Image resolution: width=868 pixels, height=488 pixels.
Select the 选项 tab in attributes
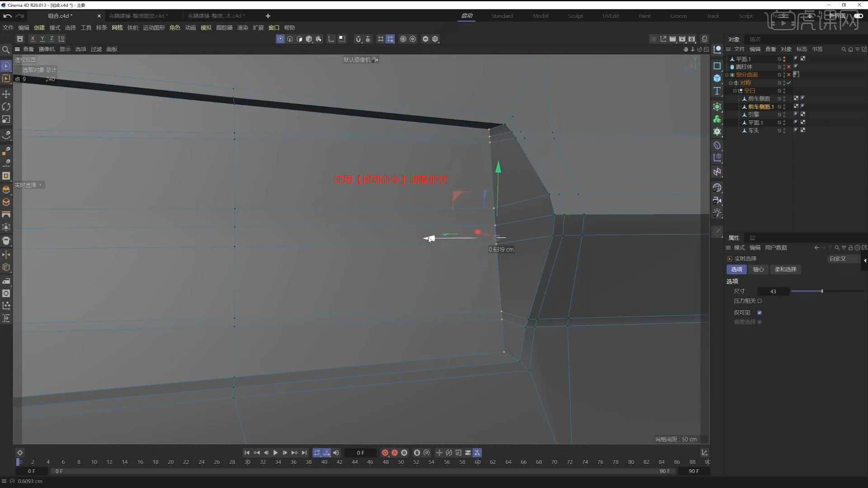[x=736, y=269]
